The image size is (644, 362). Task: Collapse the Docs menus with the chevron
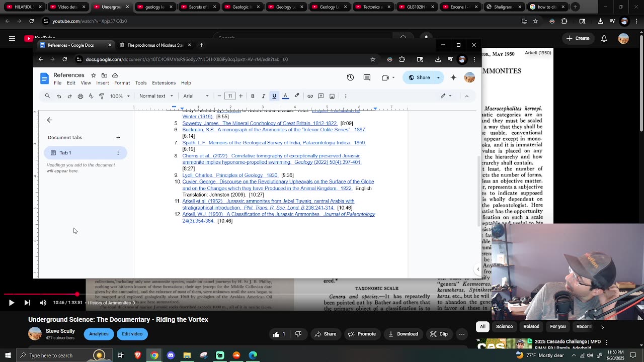[467, 96]
